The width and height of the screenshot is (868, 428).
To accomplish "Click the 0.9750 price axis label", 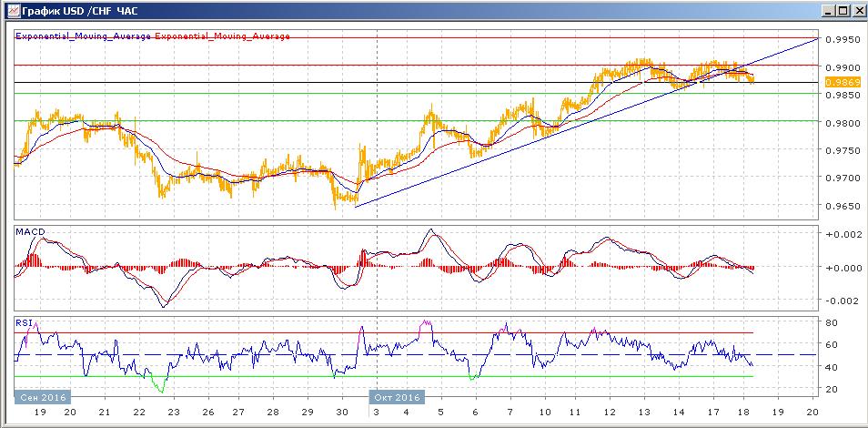I will click(843, 150).
